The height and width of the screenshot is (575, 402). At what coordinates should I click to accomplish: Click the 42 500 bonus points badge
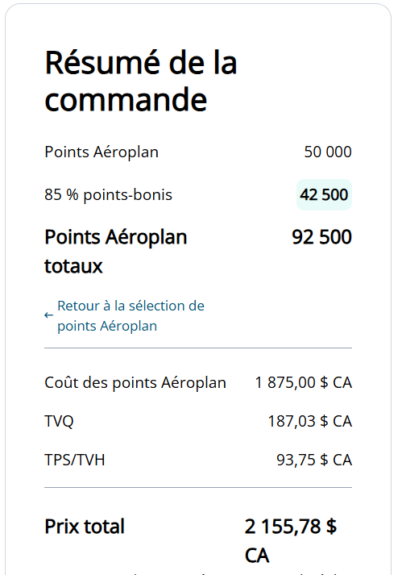click(x=324, y=195)
